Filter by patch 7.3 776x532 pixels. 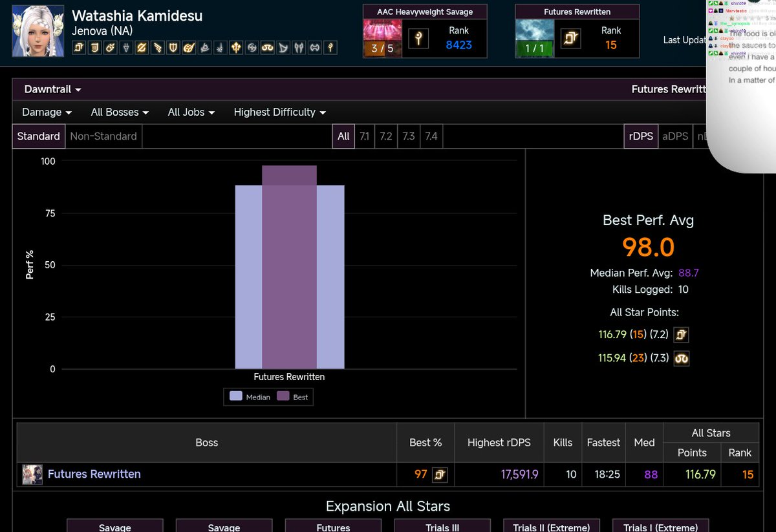click(408, 136)
